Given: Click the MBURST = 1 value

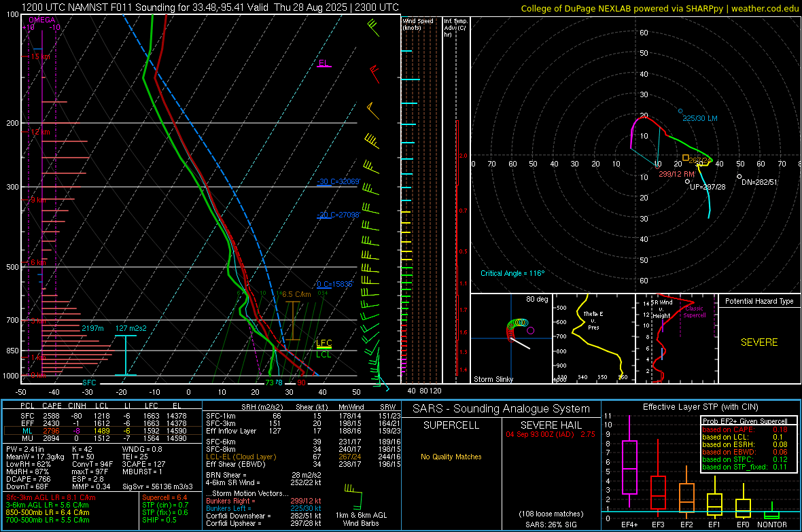Looking at the screenshot, I should coord(142,472).
